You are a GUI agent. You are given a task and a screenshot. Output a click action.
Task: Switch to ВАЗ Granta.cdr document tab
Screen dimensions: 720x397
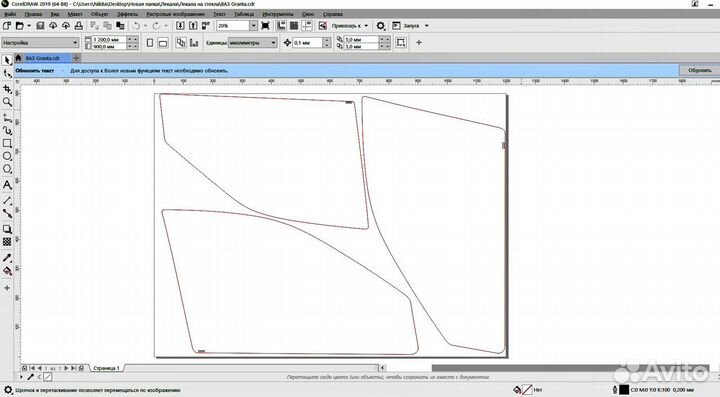tap(43, 58)
